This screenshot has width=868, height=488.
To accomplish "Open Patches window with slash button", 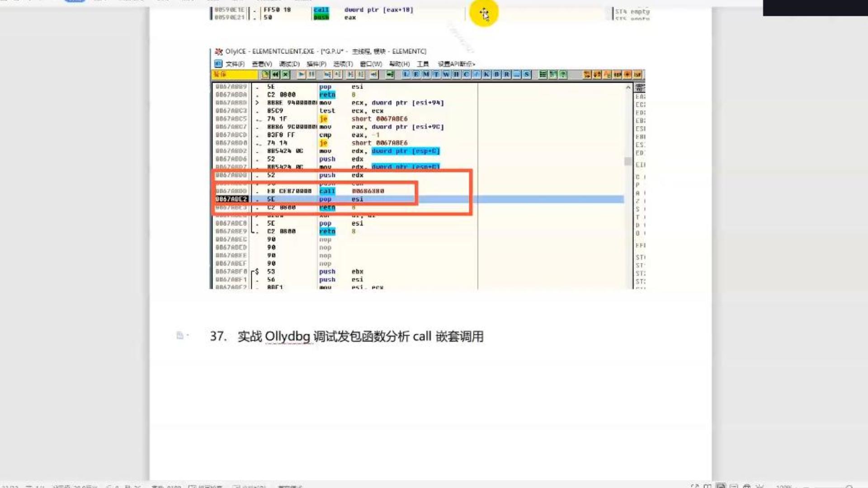I will (x=476, y=75).
